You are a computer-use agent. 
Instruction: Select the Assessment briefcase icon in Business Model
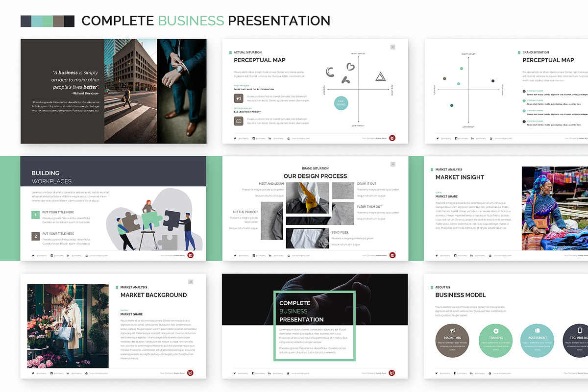click(538, 331)
